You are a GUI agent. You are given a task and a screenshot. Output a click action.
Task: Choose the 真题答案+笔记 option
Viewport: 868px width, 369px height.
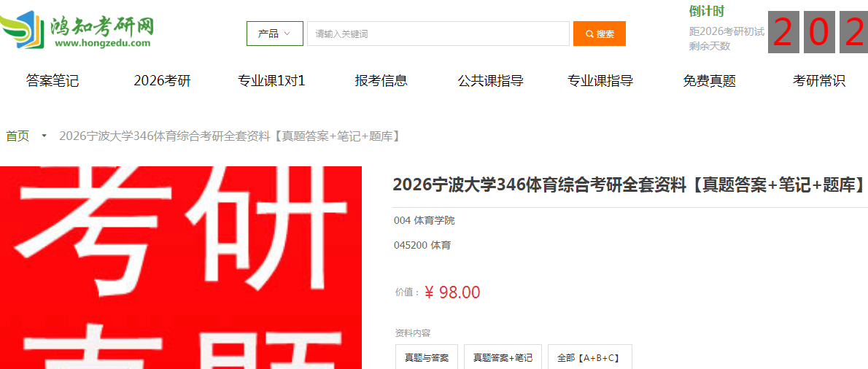(x=503, y=357)
